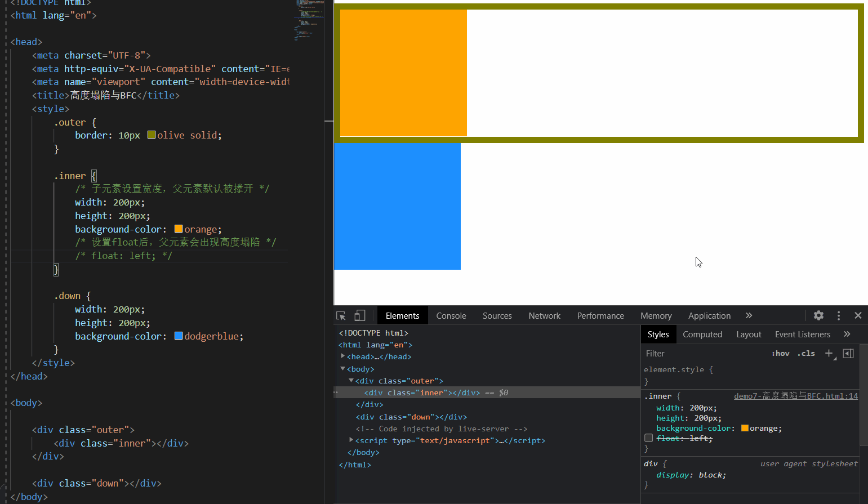The height and width of the screenshot is (504, 868).
Task: Show more Styles sidebar tabs chevron
Action: [847, 334]
